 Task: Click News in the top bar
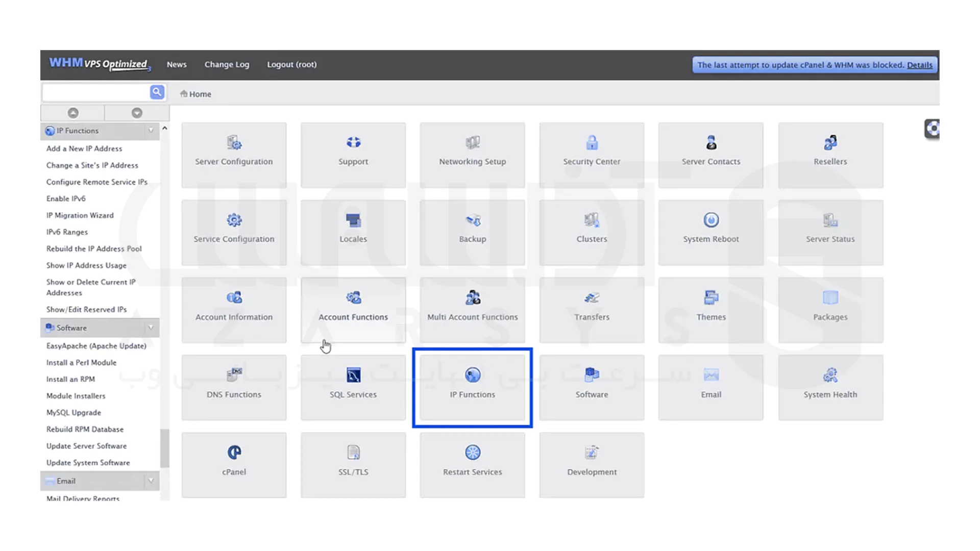(x=177, y=65)
